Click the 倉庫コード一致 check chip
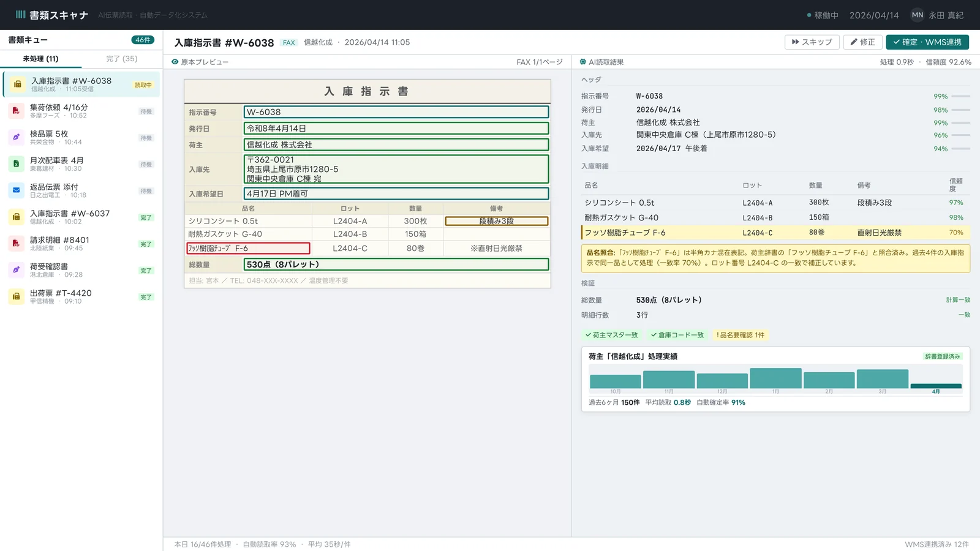This screenshot has width=980, height=551. pos(677,335)
